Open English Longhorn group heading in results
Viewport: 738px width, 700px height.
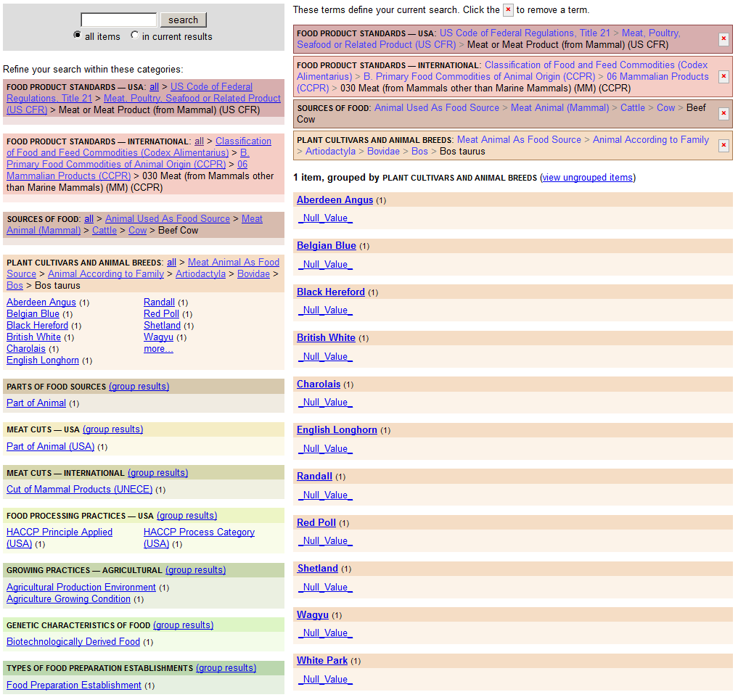337,429
